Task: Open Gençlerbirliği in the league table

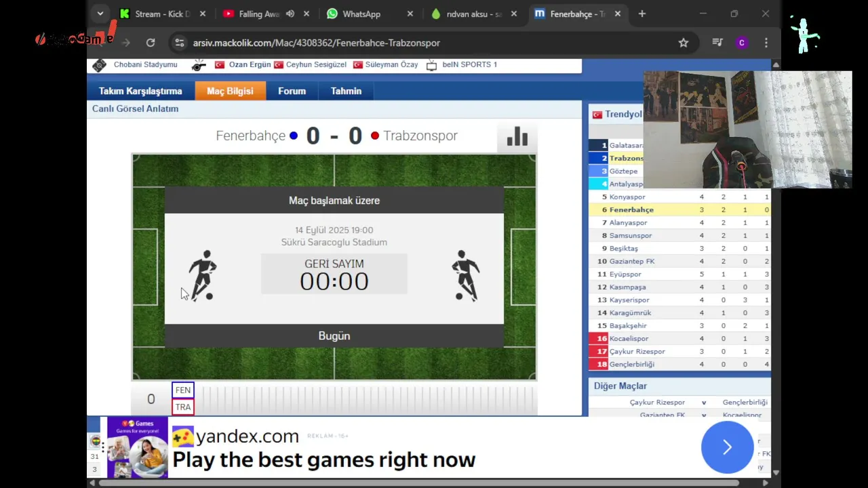Action: click(x=632, y=364)
